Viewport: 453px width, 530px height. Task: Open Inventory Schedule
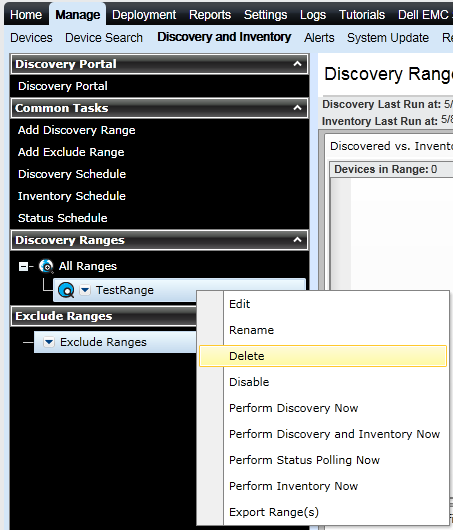pos(72,196)
